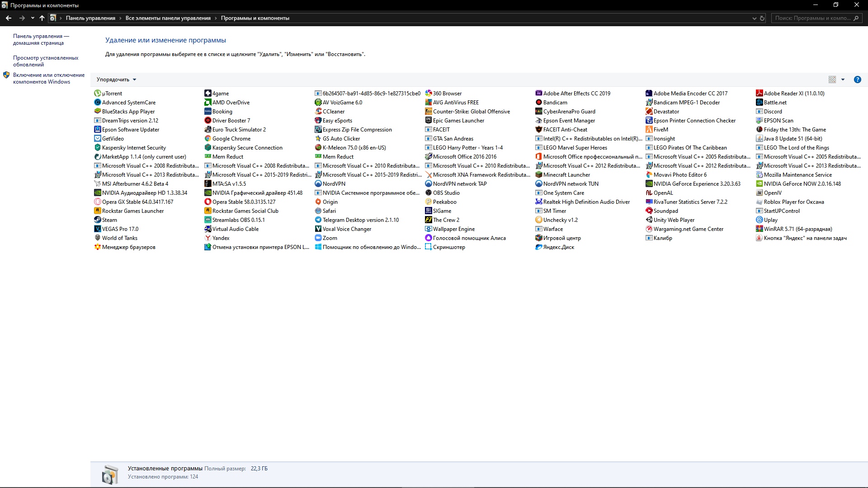
Task: Click the Up one level arrow
Action: 42,18
